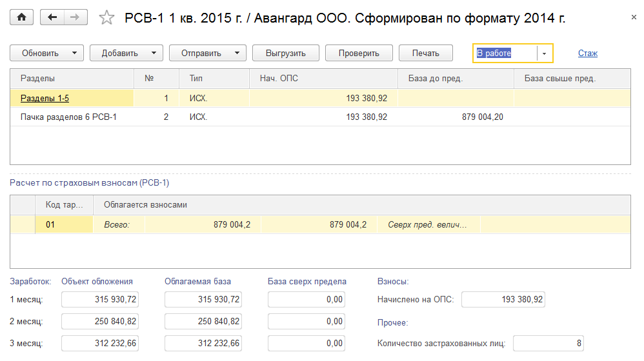Go back with the left arrow
Viewport: 644px width, 361px height.
click(52, 17)
